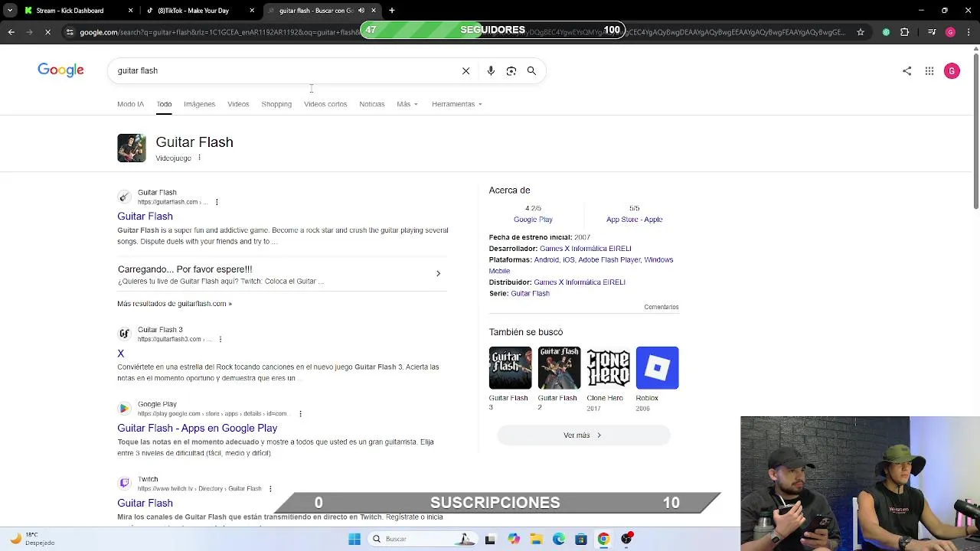Open the Windows Start menu
Image resolution: width=980 pixels, height=551 pixels.
354,539
